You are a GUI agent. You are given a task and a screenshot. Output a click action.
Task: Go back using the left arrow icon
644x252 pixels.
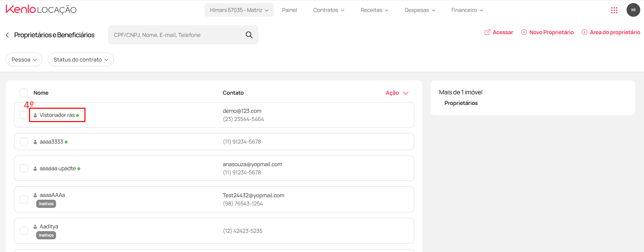pyautogui.click(x=8, y=35)
